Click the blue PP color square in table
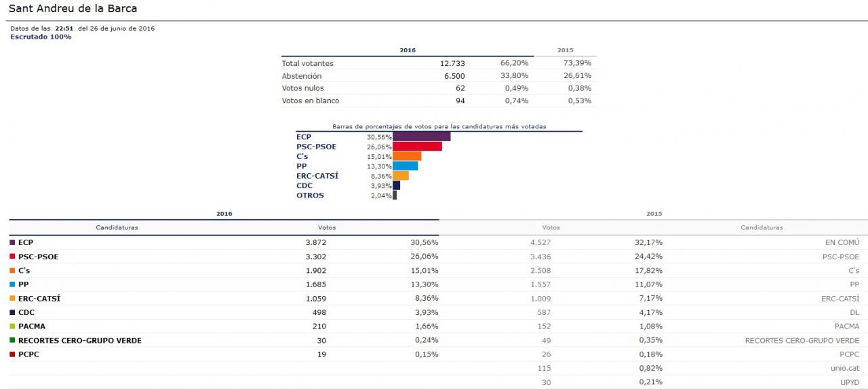Viewport: 868px width, 389px height. (x=12, y=284)
